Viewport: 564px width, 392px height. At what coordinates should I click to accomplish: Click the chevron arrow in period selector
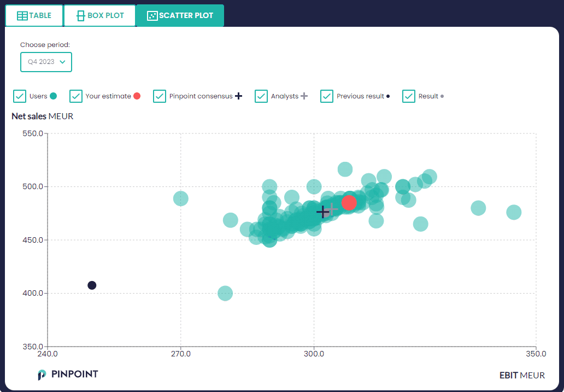tap(62, 62)
